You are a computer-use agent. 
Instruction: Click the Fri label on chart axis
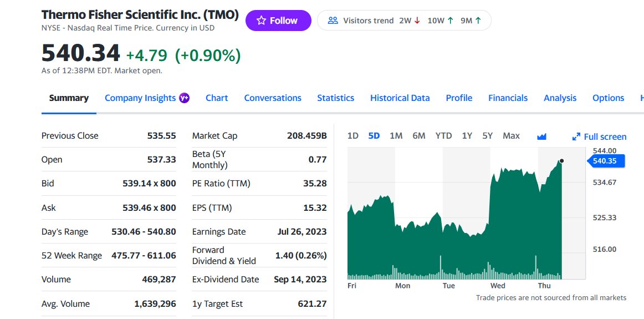(x=352, y=285)
